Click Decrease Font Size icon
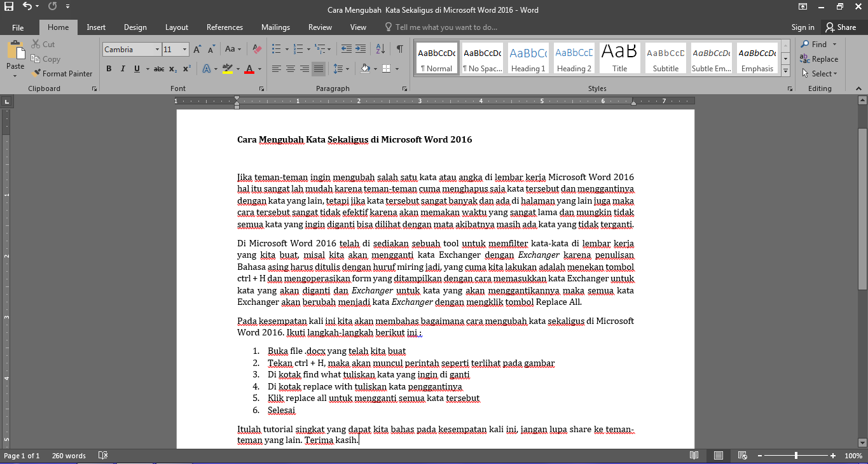This screenshot has height=464, width=868. pos(212,49)
